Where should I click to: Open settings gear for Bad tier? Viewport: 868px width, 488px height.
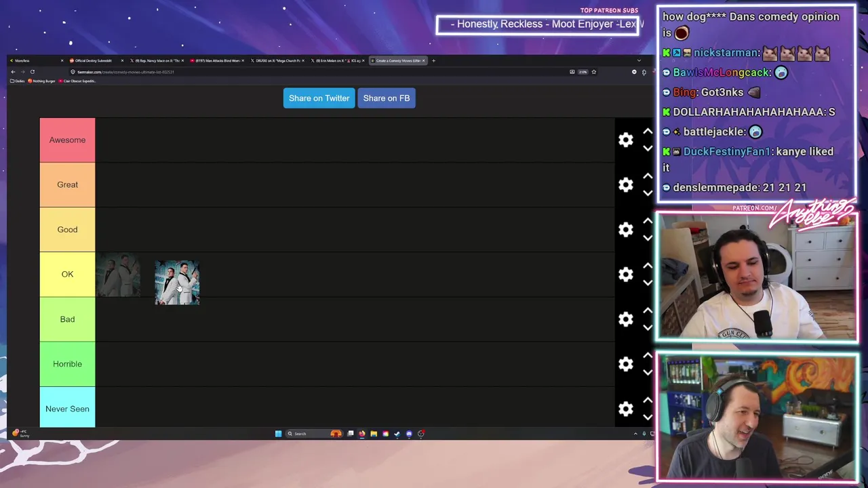[x=625, y=319]
